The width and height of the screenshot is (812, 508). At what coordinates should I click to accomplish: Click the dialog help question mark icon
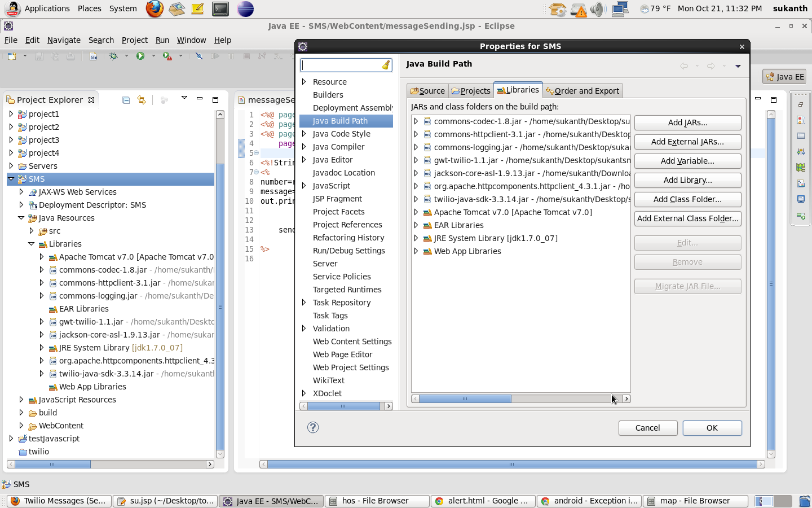(x=313, y=427)
